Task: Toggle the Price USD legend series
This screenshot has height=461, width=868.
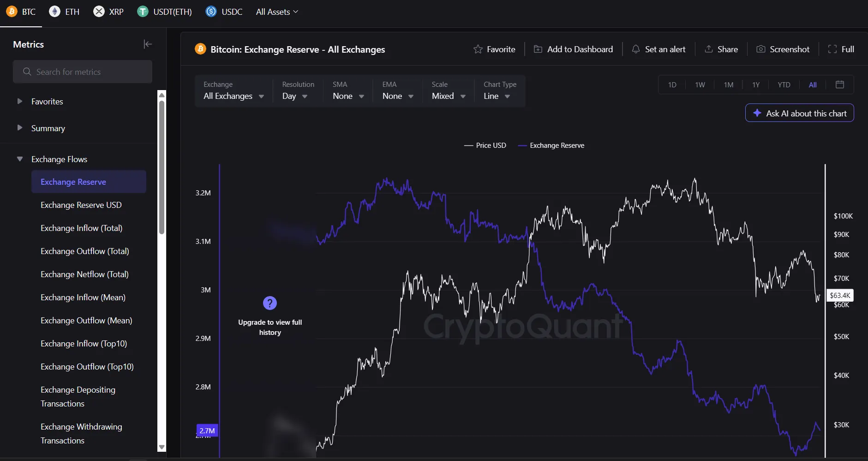Action: click(x=485, y=145)
